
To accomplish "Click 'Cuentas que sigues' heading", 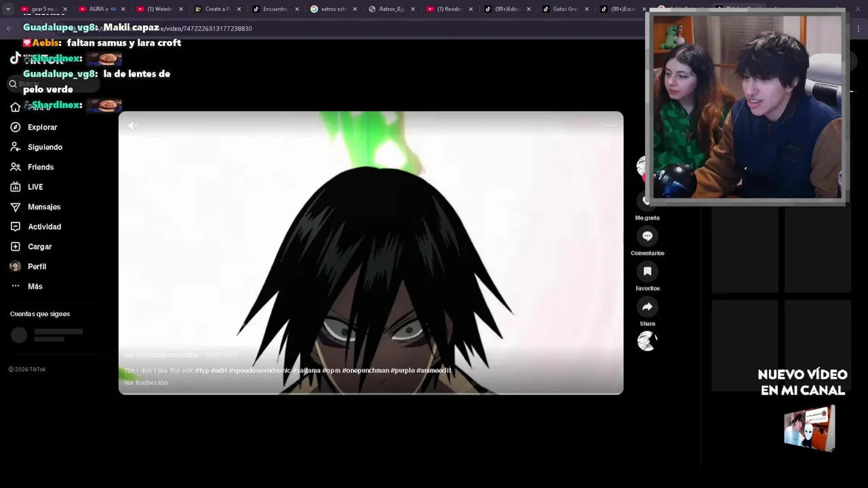I will click(40, 314).
